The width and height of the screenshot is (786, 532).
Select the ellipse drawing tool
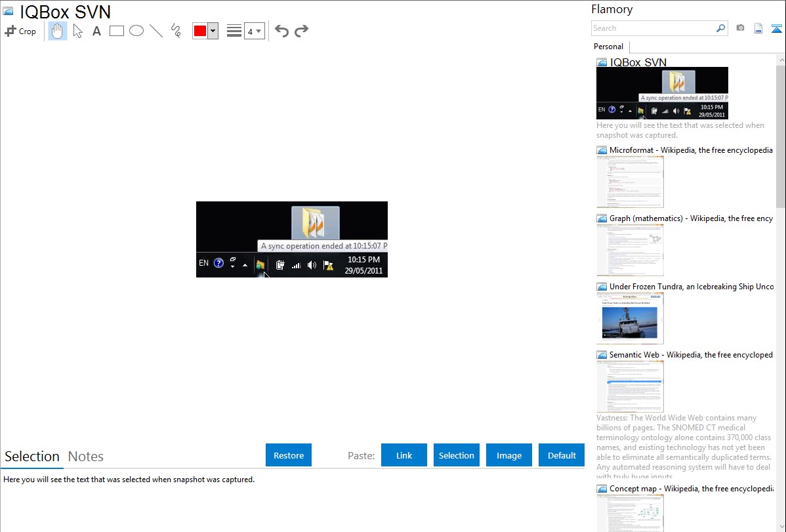[x=136, y=31]
